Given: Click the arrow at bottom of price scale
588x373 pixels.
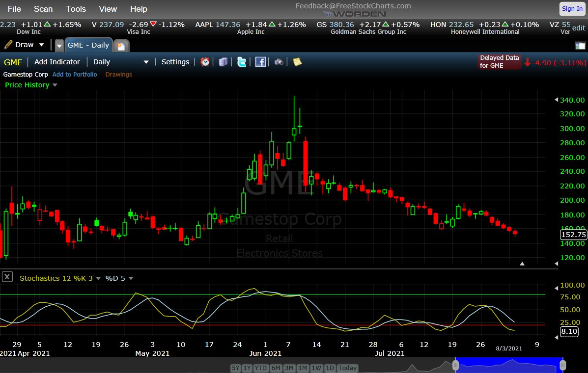Looking at the screenshot, I should point(556,264).
